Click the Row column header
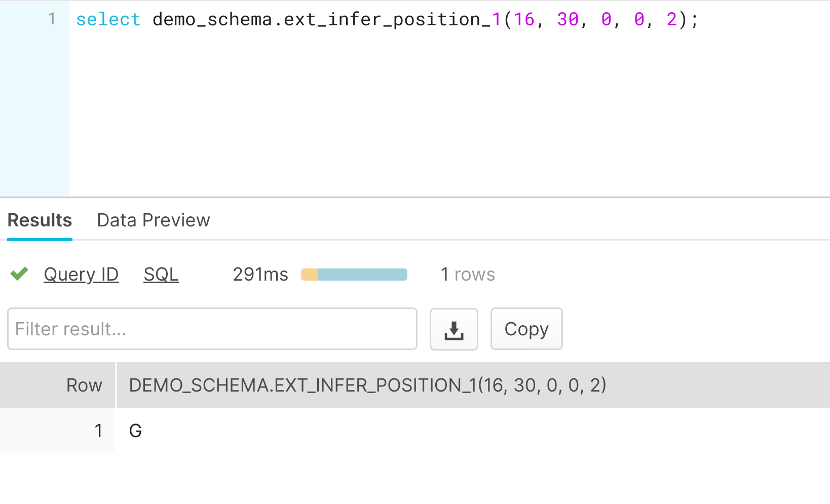The width and height of the screenshot is (830, 504). [84, 385]
